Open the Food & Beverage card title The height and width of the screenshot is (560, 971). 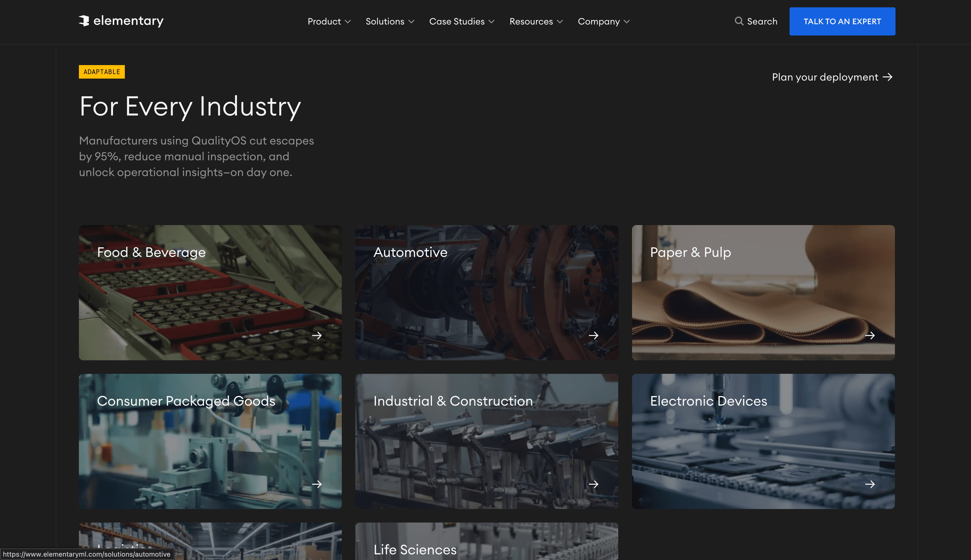coord(151,252)
